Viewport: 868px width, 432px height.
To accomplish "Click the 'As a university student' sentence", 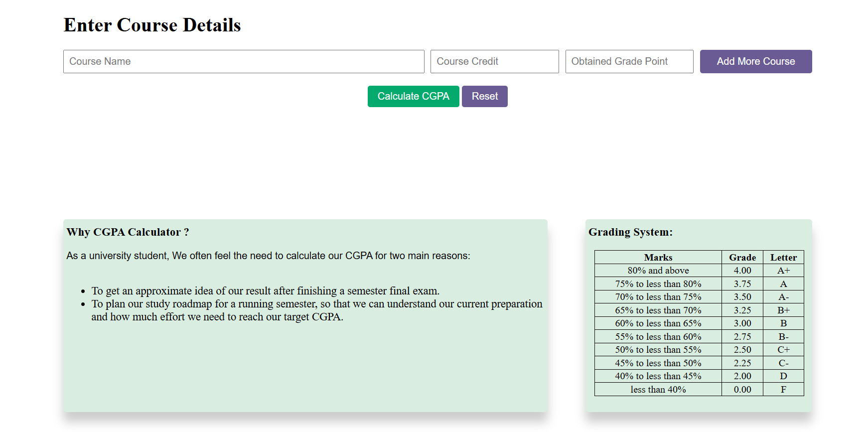I will [x=268, y=256].
